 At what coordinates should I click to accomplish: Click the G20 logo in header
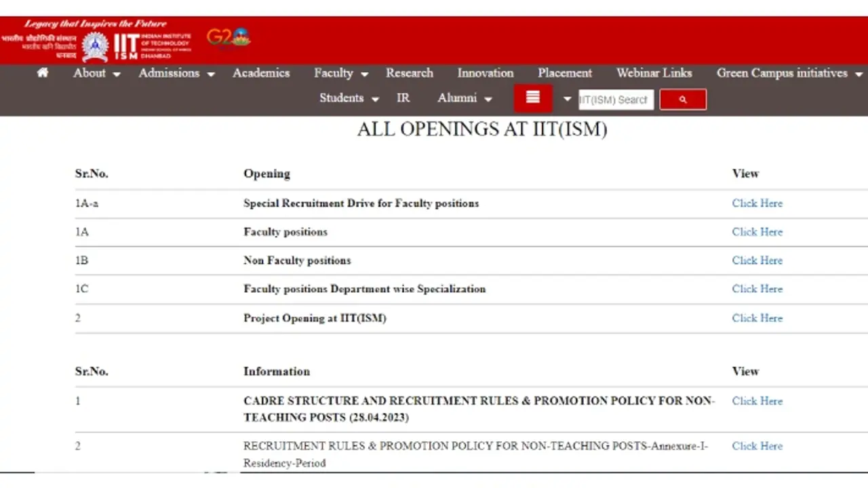pos(229,38)
